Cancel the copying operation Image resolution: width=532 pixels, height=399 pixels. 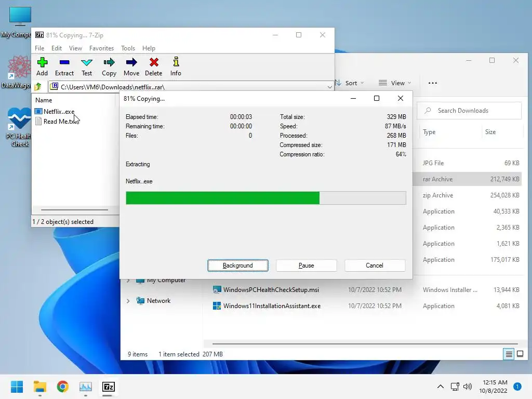[x=375, y=265]
